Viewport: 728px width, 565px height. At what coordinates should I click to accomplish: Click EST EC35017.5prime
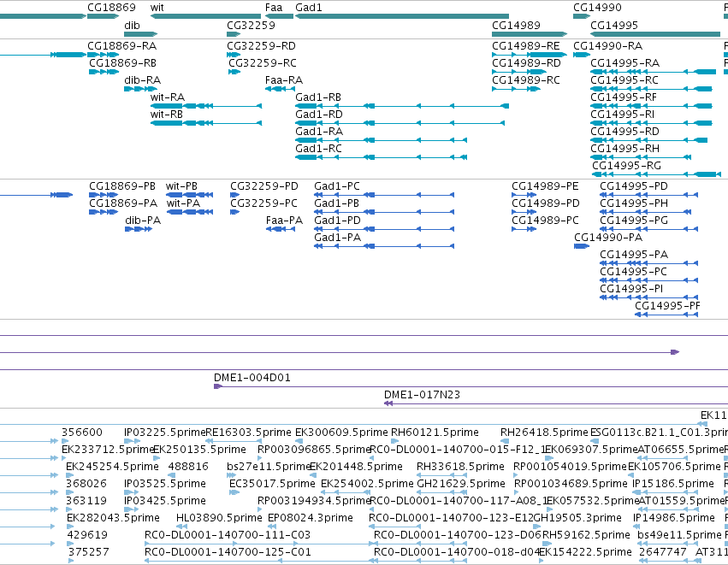272,485
